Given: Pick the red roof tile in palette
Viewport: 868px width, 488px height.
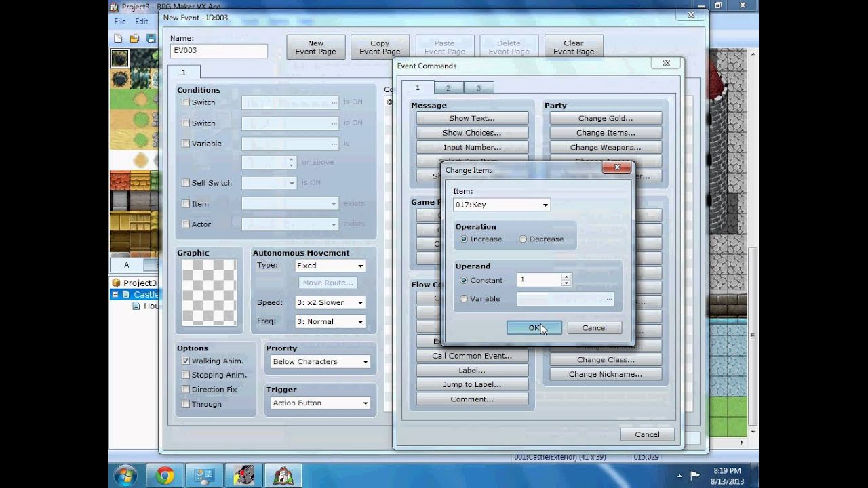Looking at the screenshot, I should point(119,181).
